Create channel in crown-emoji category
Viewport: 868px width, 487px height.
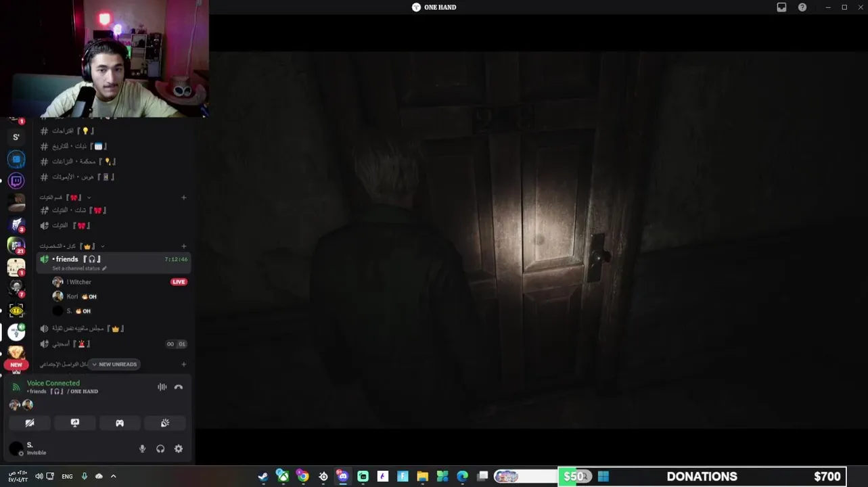(184, 246)
